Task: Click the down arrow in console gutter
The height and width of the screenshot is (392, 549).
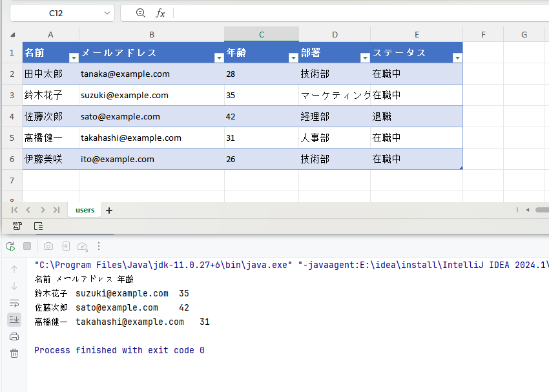Action: [x=14, y=286]
